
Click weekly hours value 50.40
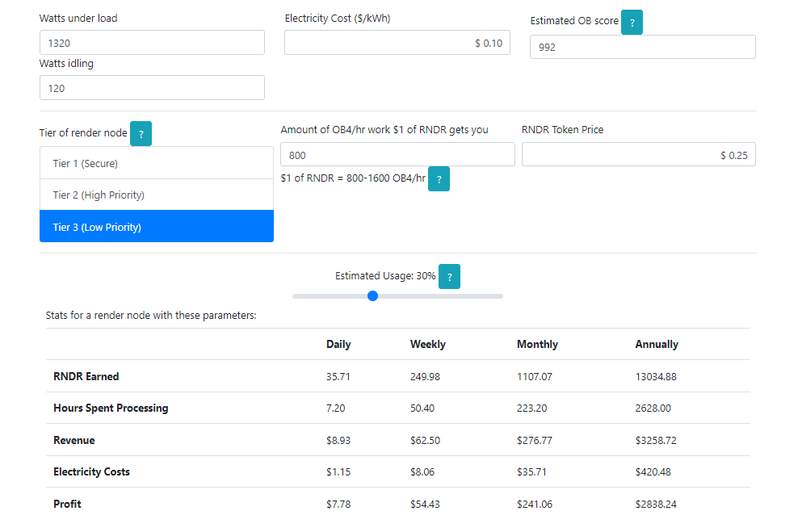pos(422,408)
